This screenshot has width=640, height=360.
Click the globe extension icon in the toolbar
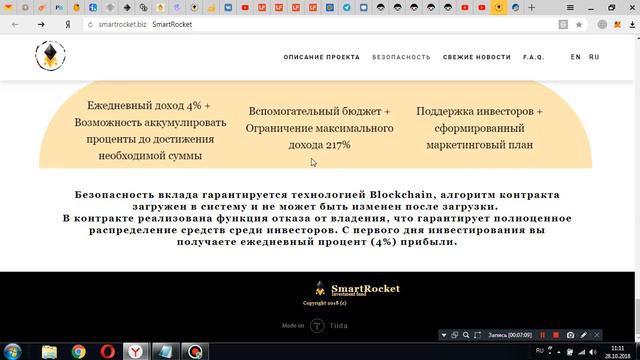[x=602, y=24]
